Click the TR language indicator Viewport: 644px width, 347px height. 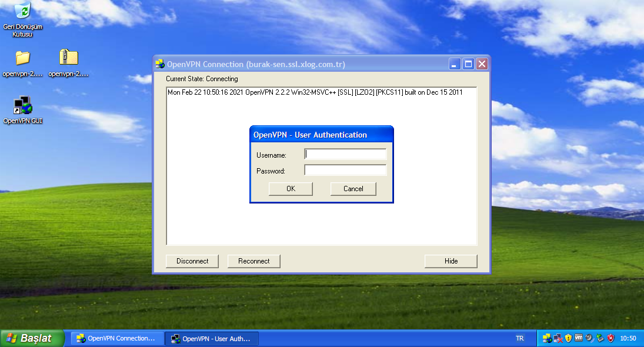point(519,338)
